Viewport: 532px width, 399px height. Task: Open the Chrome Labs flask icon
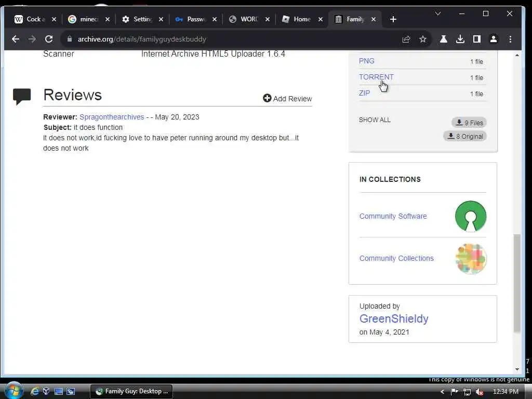pyautogui.click(x=444, y=39)
